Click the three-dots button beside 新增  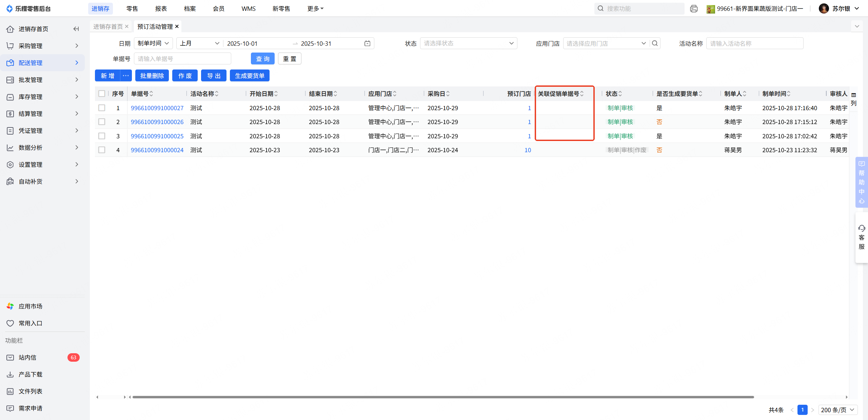tap(126, 76)
